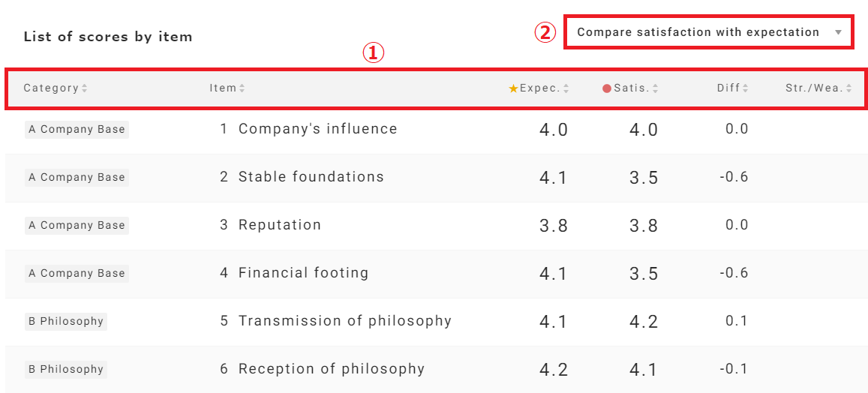Sort by Expec. column arrows

click(x=566, y=88)
